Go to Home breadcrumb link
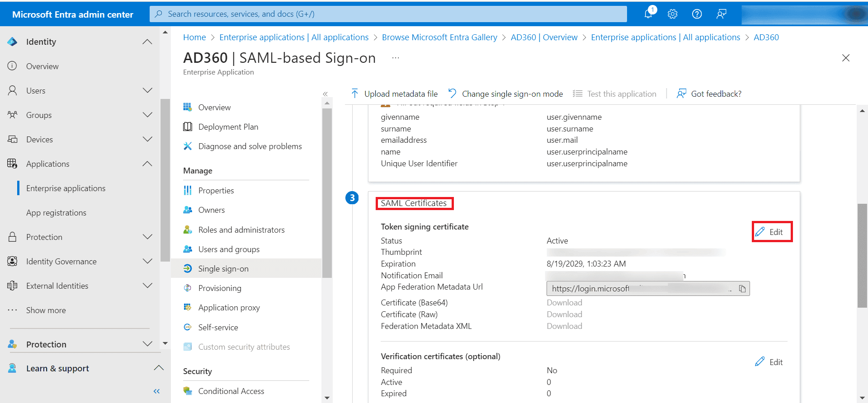 tap(194, 37)
